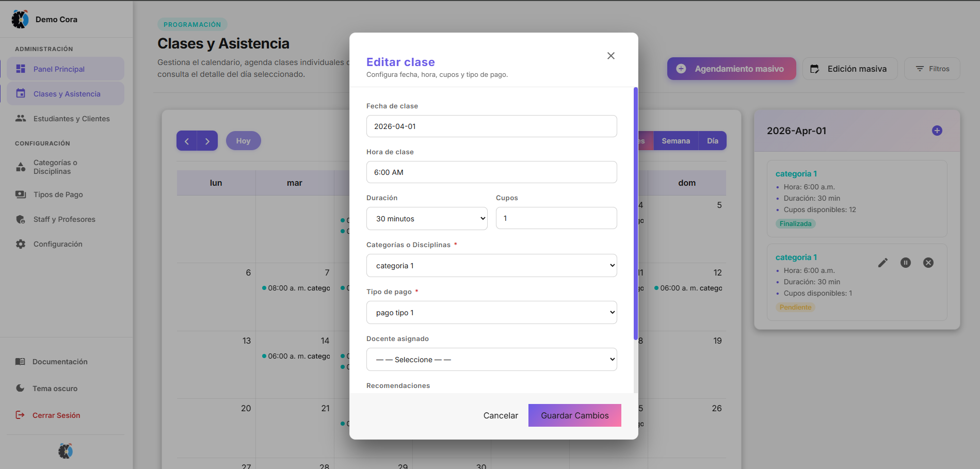Cancel the pending class with X icon
The image size is (980, 469).
point(928,263)
